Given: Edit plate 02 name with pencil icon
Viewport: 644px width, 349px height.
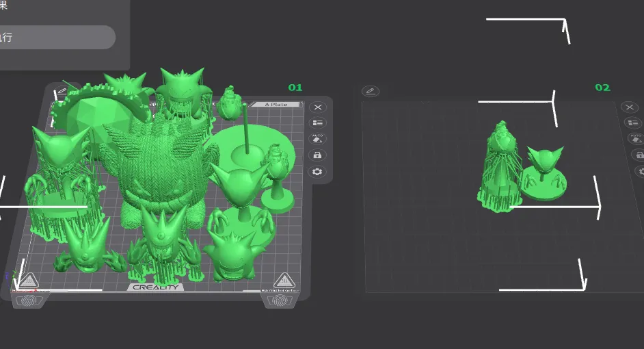Looking at the screenshot, I should 371,91.
